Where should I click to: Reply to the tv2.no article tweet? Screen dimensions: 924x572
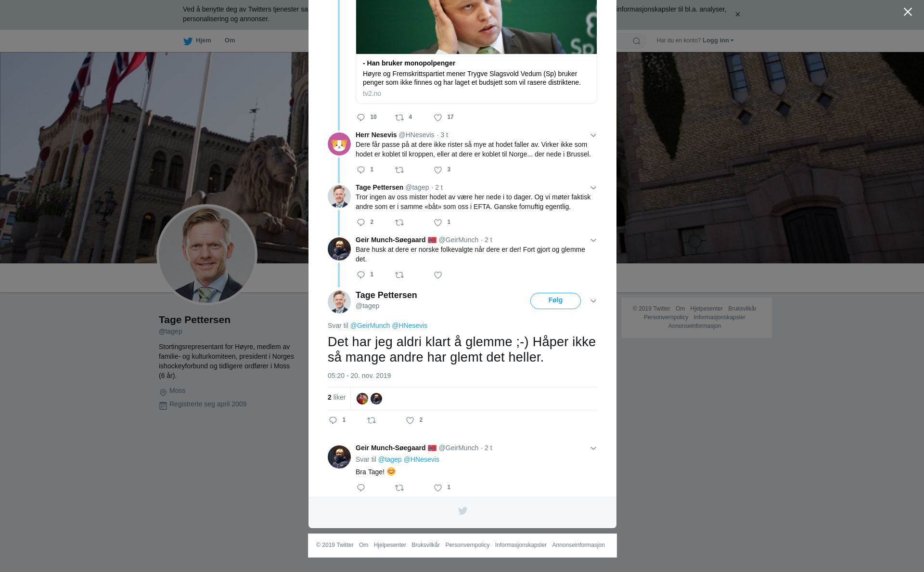pyautogui.click(x=361, y=117)
